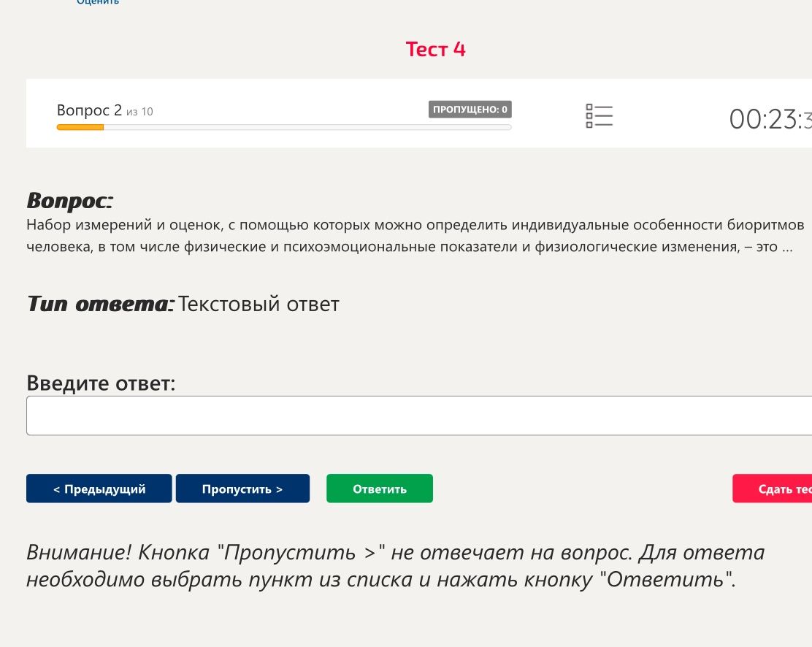Click the Введите ответ label
Viewport: 812px width, 647px height.
[101, 383]
